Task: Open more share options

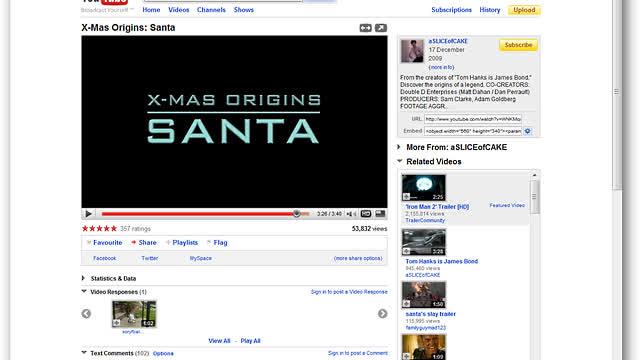Action: pyautogui.click(x=358, y=258)
